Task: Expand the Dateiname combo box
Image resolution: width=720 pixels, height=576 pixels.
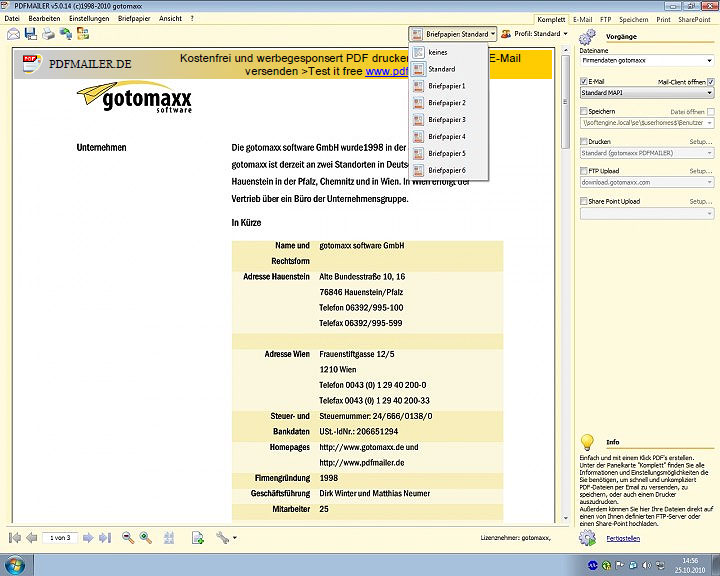Action: click(x=709, y=61)
